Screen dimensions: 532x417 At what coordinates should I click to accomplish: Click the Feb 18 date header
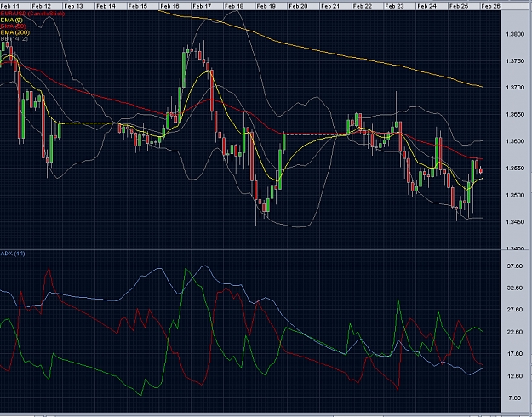(x=234, y=6)
